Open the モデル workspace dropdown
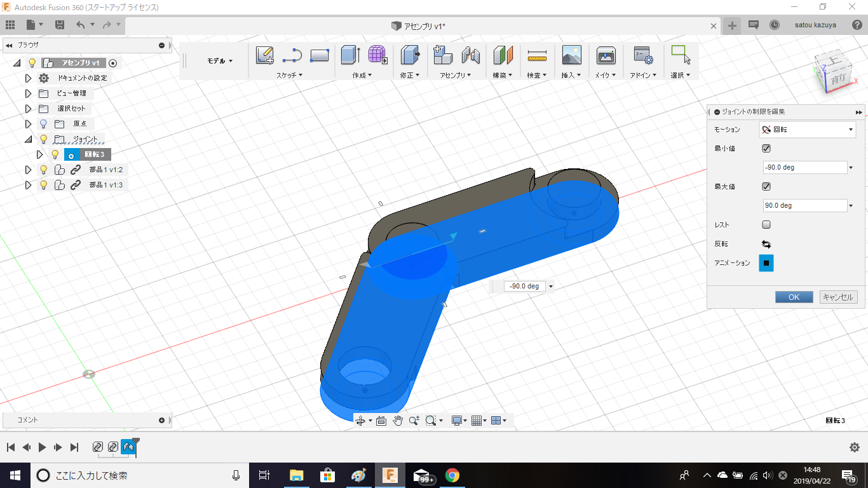The image size is (868, 488). tap(220, 61)
